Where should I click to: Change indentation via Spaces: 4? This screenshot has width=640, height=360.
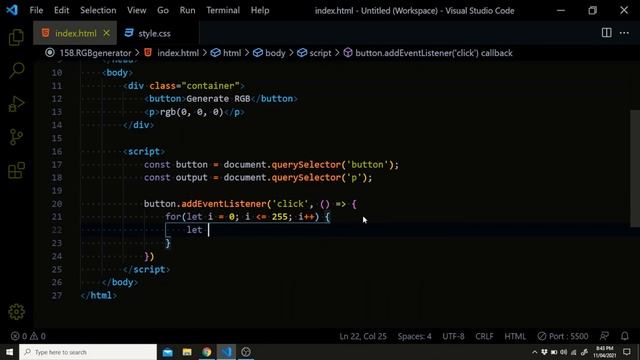pos(414,336)
